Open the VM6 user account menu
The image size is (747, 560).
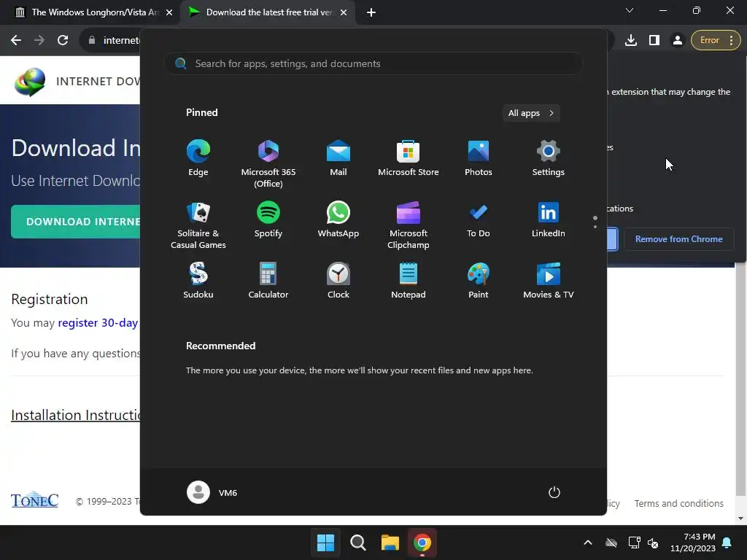click(212, 492)
